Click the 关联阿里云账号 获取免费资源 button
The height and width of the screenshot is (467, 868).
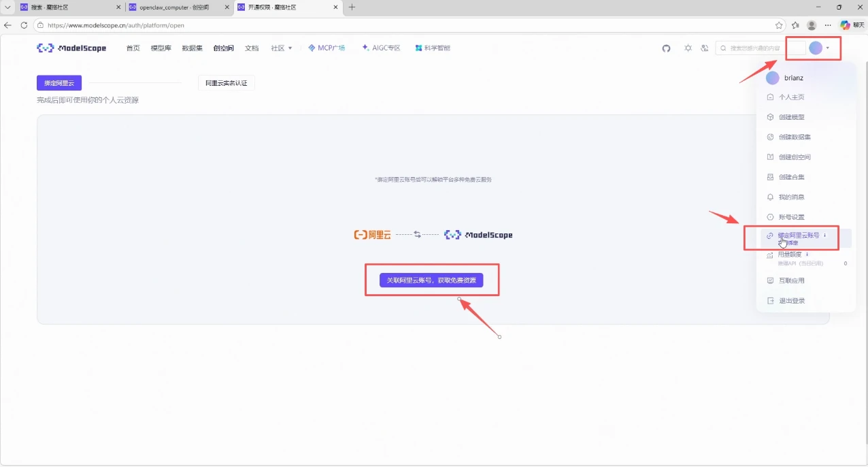click(x=432, y=280)
